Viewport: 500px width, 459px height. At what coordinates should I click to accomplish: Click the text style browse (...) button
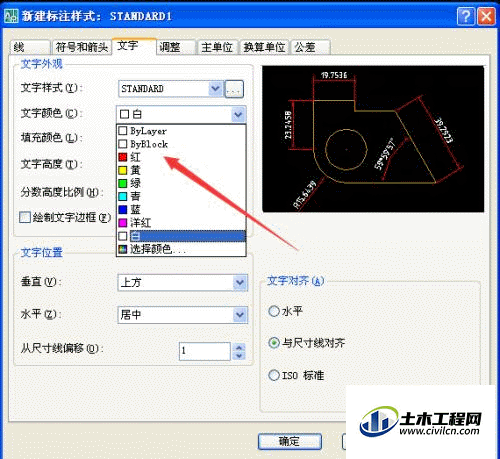point(234,89)
